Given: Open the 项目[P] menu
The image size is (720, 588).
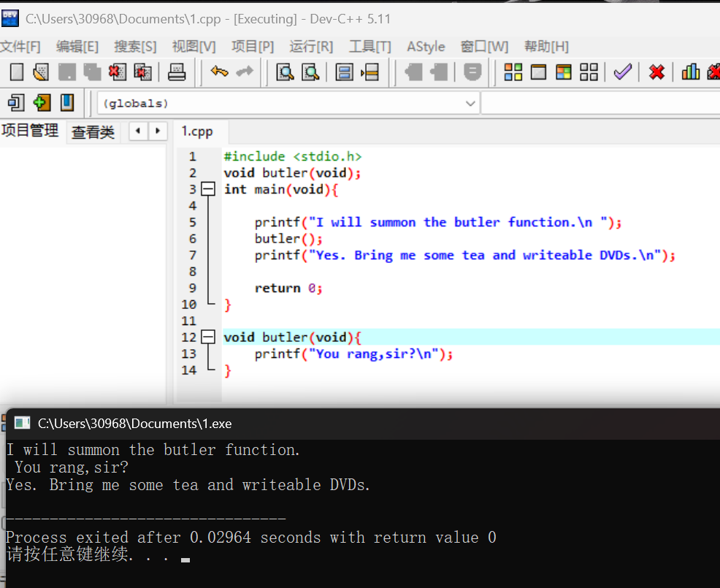Looking at the screenshot, I should tap(253, 47).
